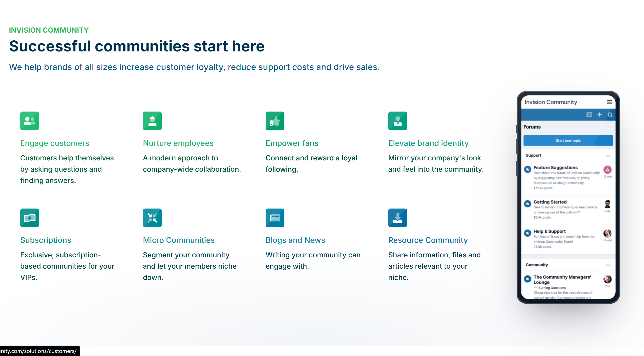Click the plus create icon in phone toolbar
The height and width of the screenshot is (356, 644).
[600, 115]
